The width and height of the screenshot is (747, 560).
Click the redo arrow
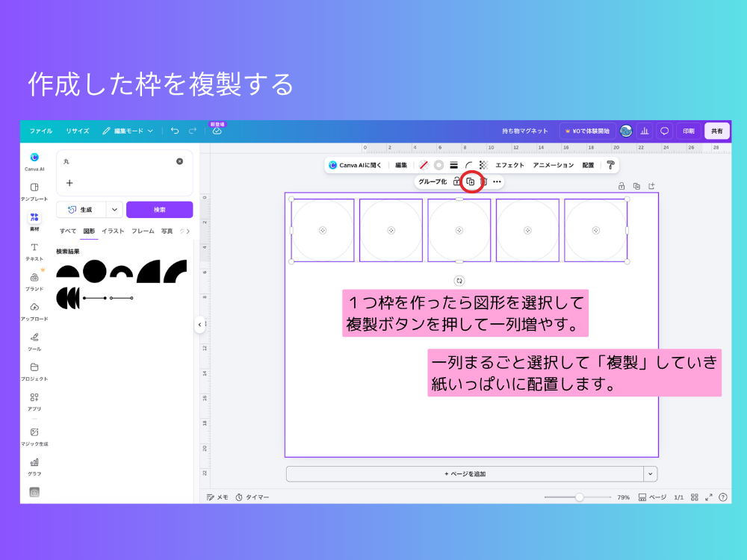point(193,131)
